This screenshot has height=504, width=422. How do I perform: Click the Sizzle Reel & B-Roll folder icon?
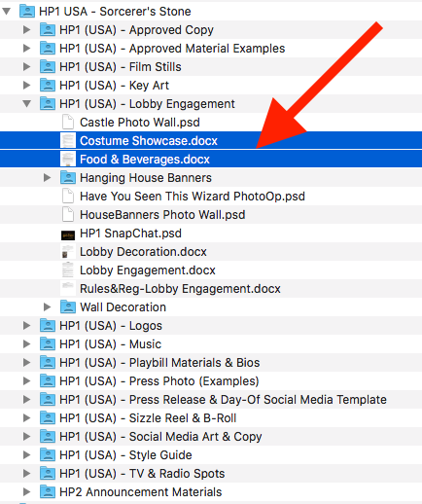[48, 418]
